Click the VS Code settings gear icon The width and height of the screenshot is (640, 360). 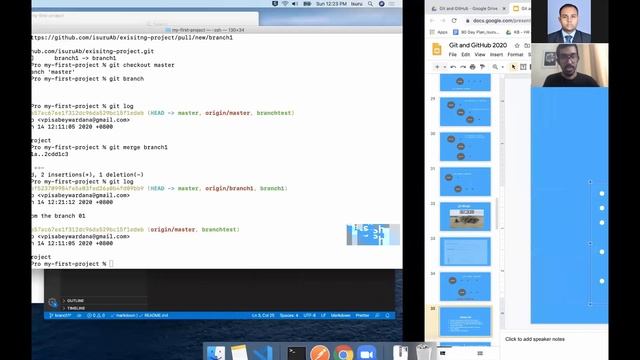click(x=53, y=302)
